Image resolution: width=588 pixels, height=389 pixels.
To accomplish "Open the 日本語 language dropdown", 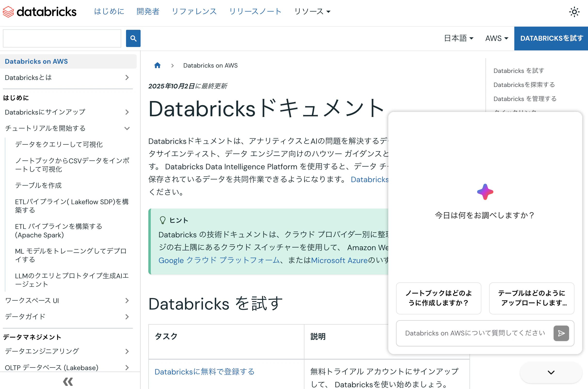I will (x=459, y=38).
